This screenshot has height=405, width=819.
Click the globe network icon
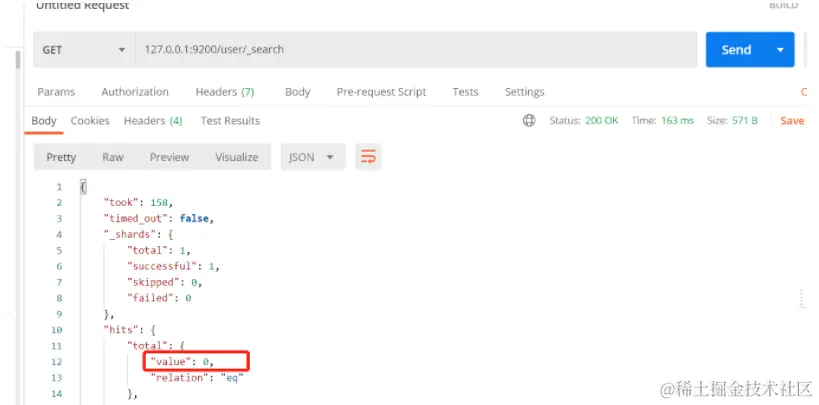point(529,121)
